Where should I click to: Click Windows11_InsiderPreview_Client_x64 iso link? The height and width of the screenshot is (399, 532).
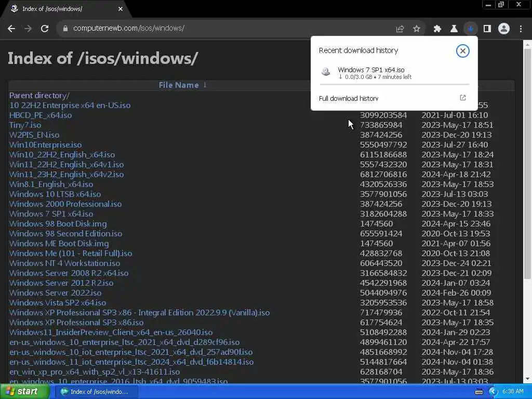coord(111,332)
